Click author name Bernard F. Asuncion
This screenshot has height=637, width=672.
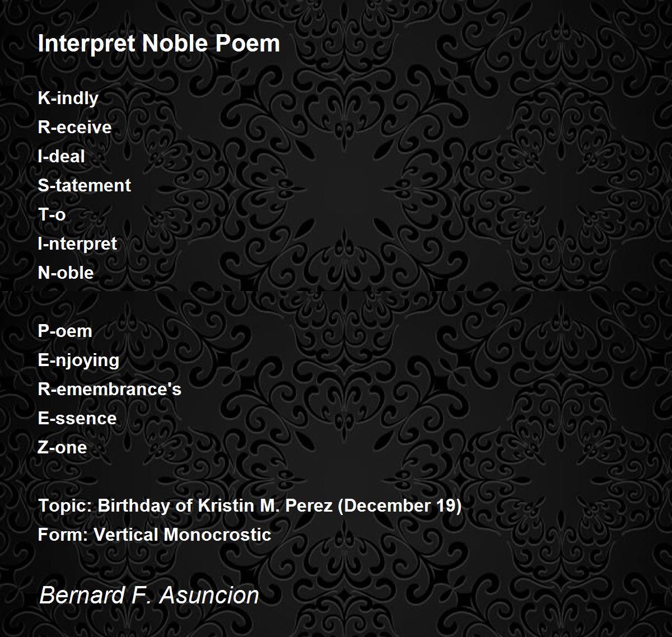pos(149,595)
